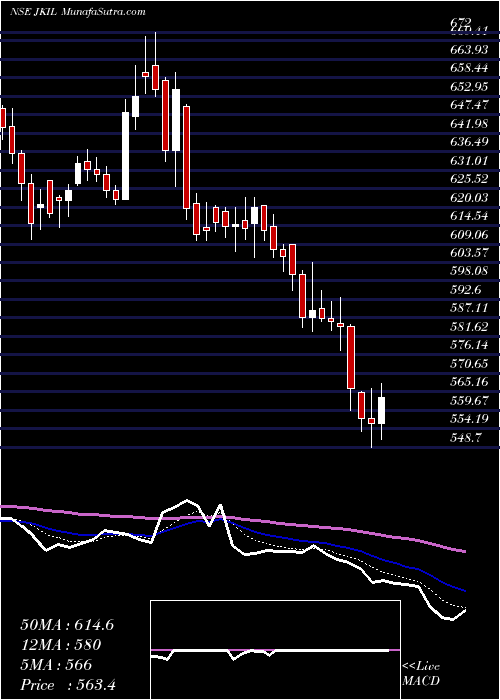Image resolution: width=500 pixels, height=700 pixels.
Task: Click the 603.57 price axis label
Action: point(469,253)
